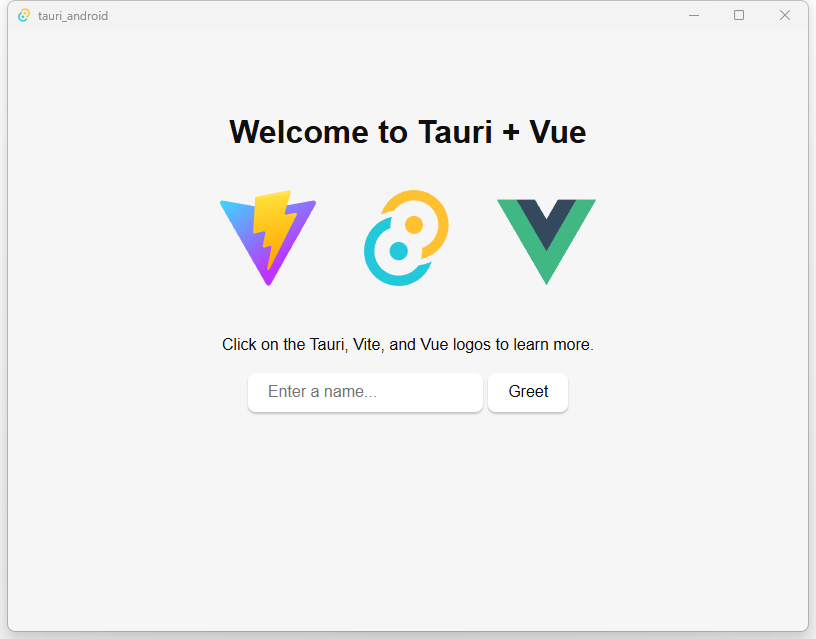Click the Greet button

[x=528, y=392]
